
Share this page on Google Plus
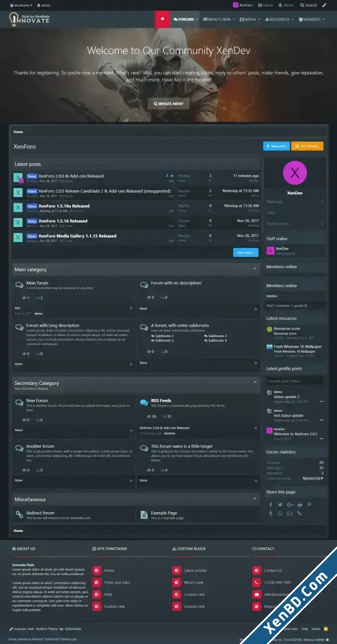290,505
